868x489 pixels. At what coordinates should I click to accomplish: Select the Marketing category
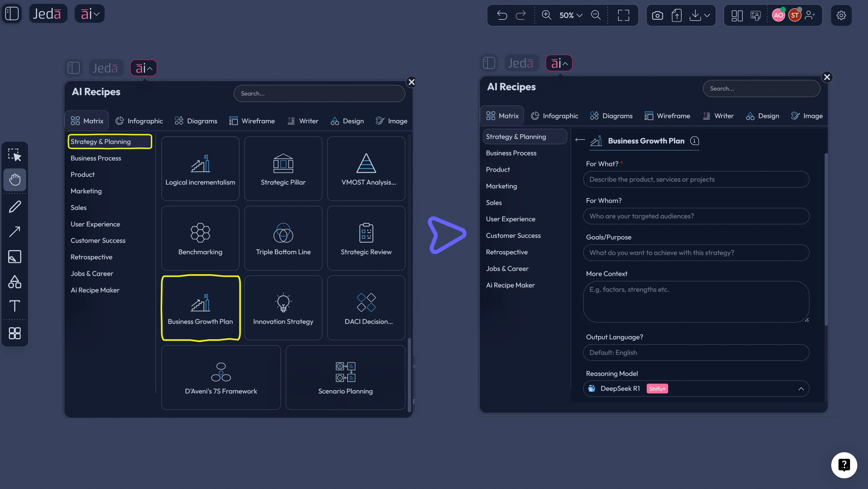tap(86, 191)
